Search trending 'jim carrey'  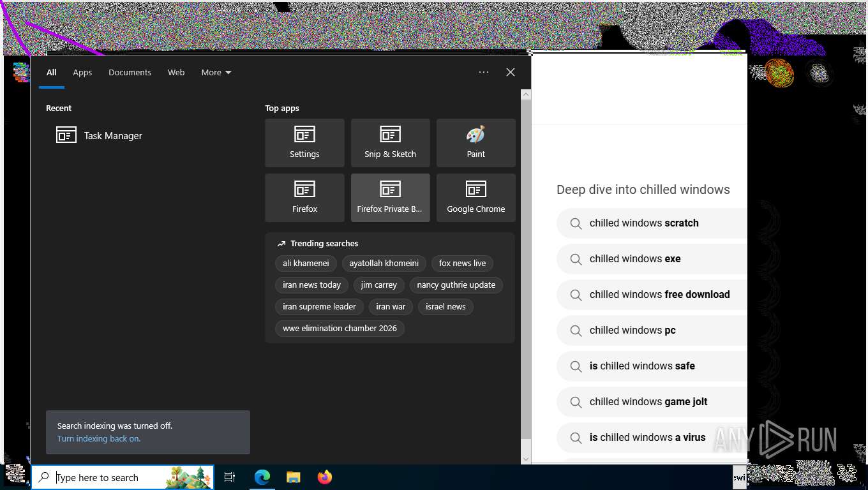(378, 285)
